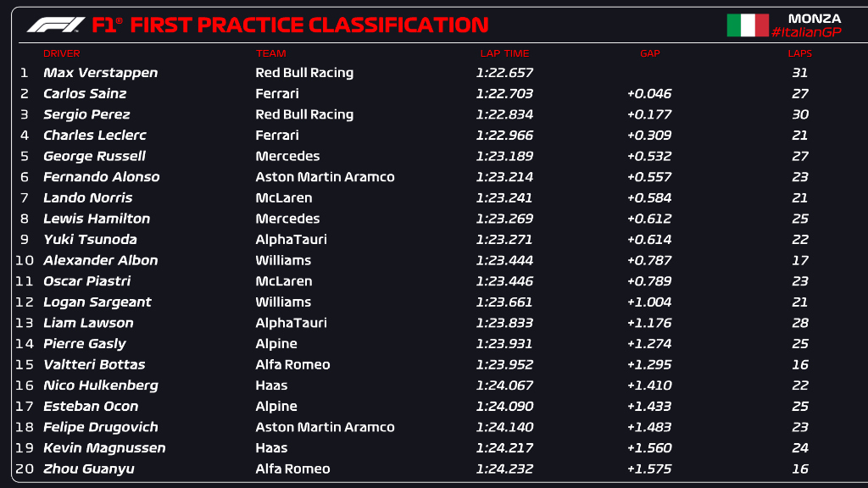This screenshot has height=488, width=868.
Task: Click the LAPS column header
Action: point(799,53)
